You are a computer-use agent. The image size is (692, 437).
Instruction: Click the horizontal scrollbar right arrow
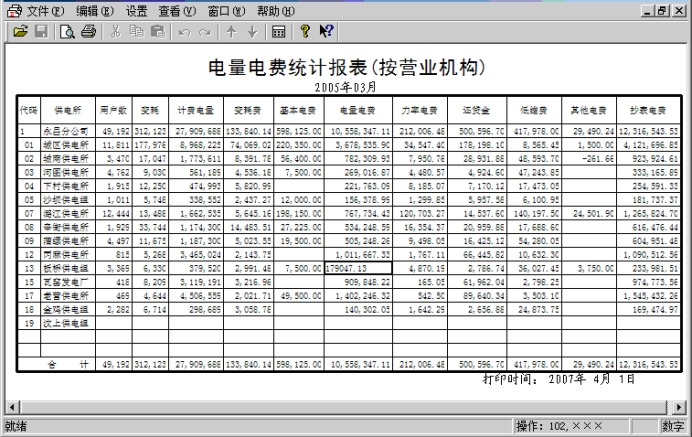[x=684, y=407]
